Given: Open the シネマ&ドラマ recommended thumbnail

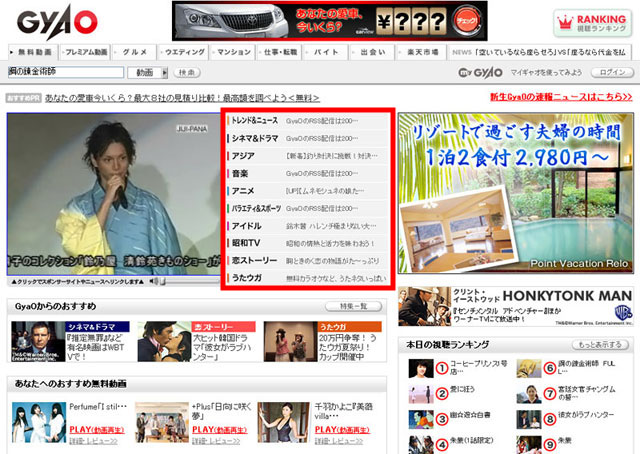Looking at the screenshot, I should click(38, 341).
